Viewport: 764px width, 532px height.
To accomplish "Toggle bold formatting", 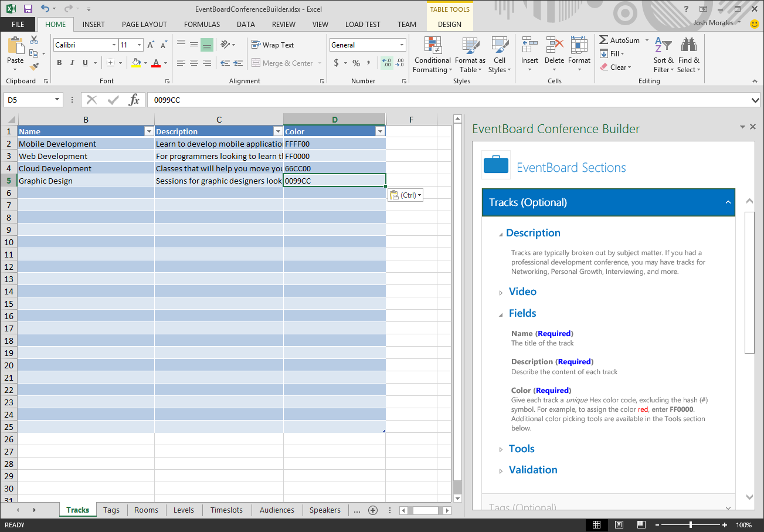I will pos(59,62).
